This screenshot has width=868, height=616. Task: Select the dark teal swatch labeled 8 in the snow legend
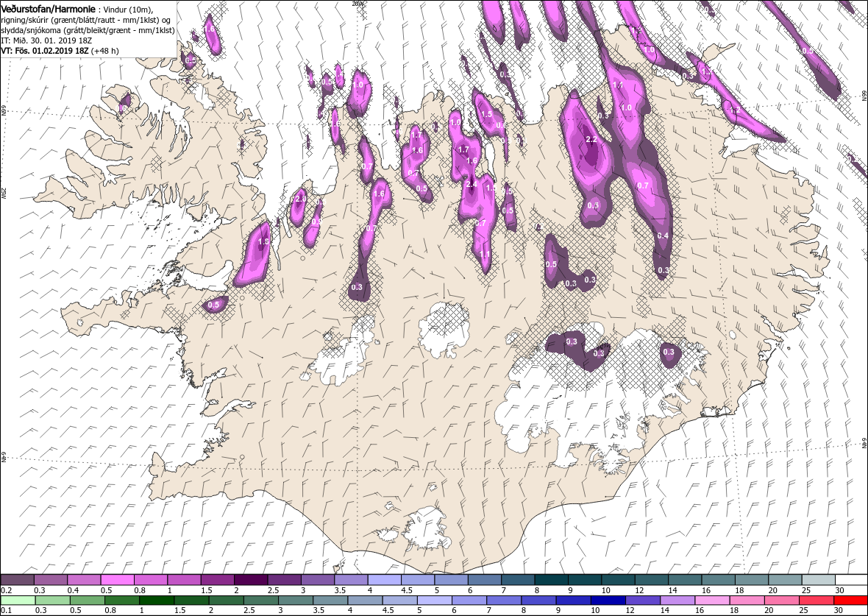tap(552, 579)
